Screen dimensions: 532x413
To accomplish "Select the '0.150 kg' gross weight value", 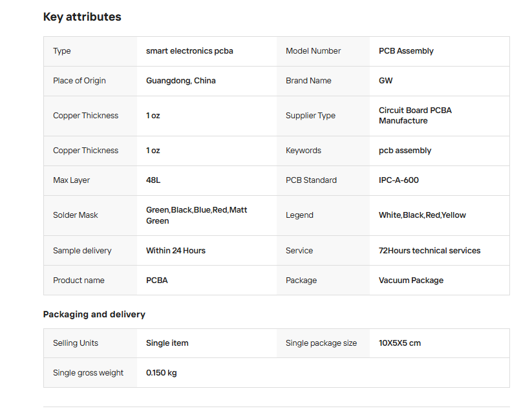I will 162,373.
